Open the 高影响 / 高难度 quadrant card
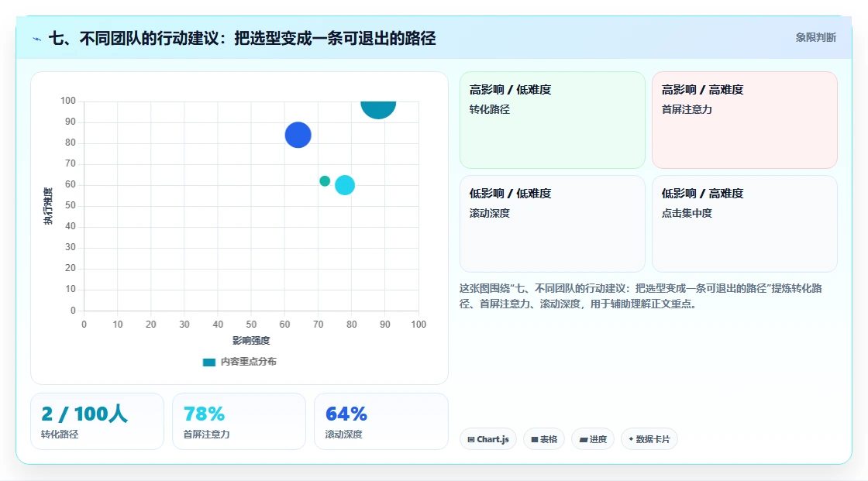Image resolution: width=868 pixels, height=481 pixels. (745, 120)
